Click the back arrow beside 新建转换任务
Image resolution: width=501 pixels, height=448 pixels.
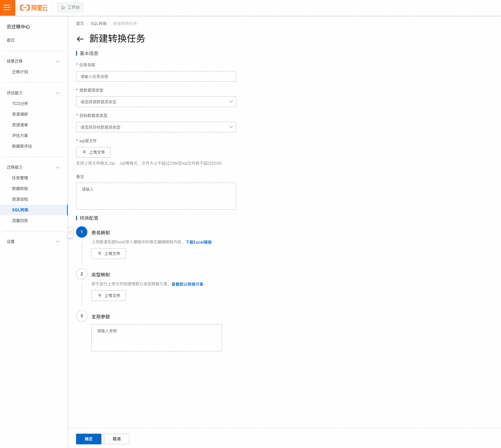click(x=80, y=39)
